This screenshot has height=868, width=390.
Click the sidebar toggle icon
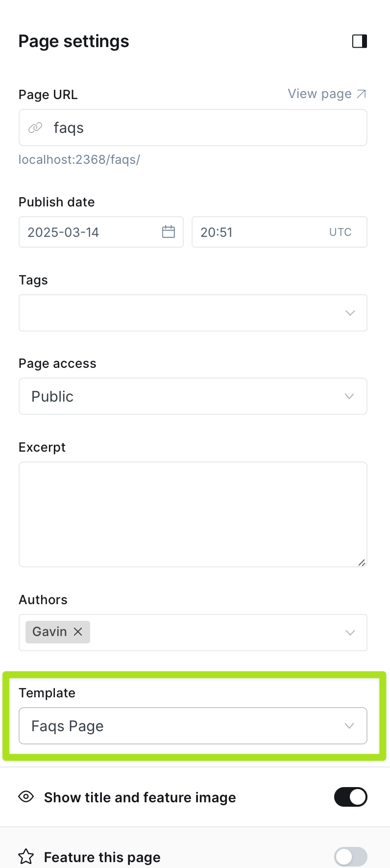[x=360, y=41]
